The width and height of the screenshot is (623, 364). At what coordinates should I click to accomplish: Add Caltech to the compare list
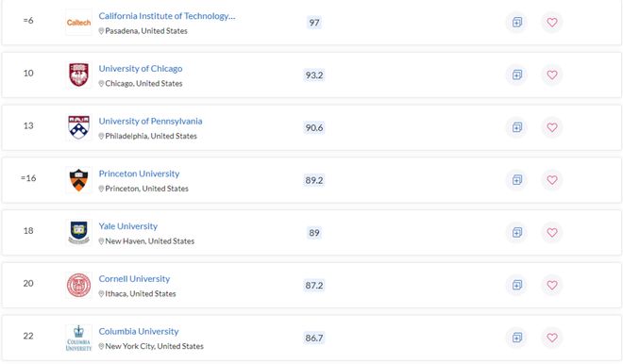(x=516, y=23)
